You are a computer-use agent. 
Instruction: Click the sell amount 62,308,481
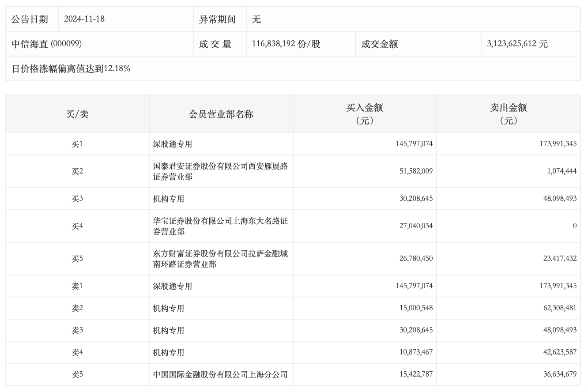558,308
